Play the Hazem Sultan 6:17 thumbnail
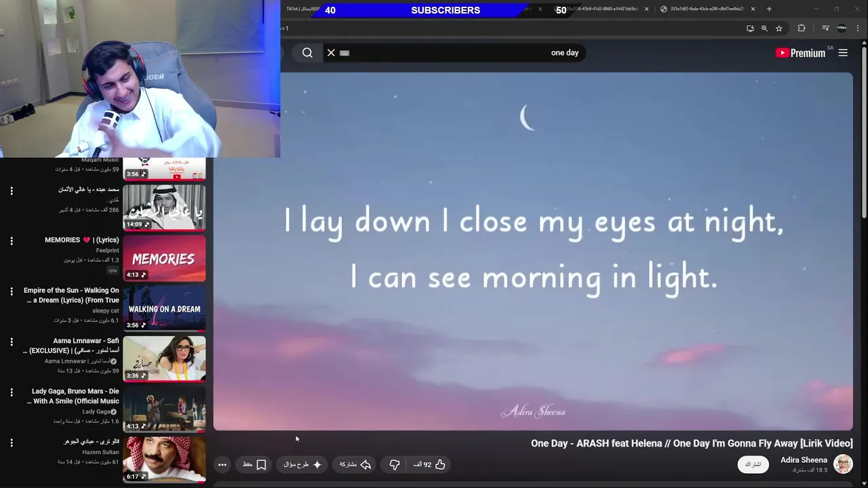The width and height of the screenshot is (868, 488). 164,459
